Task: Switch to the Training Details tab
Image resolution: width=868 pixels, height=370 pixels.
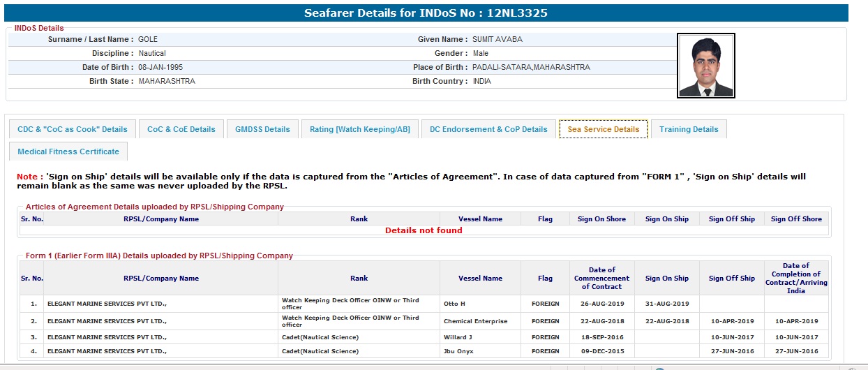Action: (689, 129)
